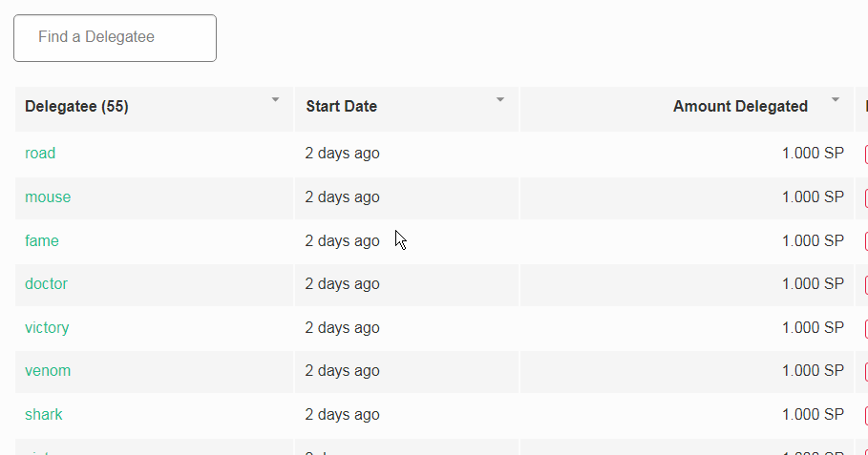Click the 1.000 SP amount for mouse
Image resolution: width=868 pixels, height=455 pixels.
pos(813,197)
